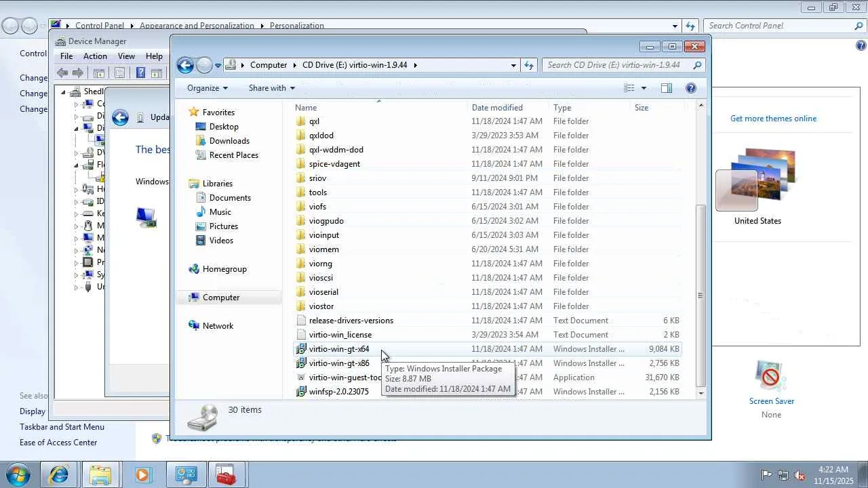This screenshot has width=868, height=488.
Task: Expand the view options dropdown arrow
Action: click(x=644, y=88)
